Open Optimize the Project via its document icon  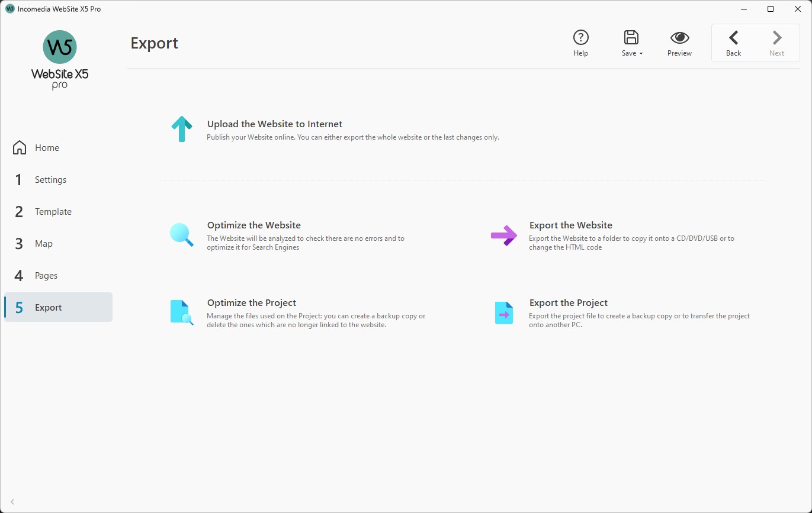click(181, 312)
